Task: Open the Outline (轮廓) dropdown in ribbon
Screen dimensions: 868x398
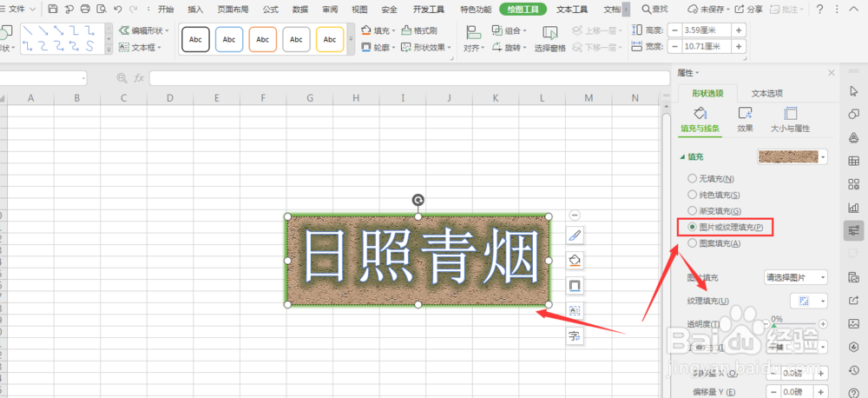Action: tap(393, 48)
